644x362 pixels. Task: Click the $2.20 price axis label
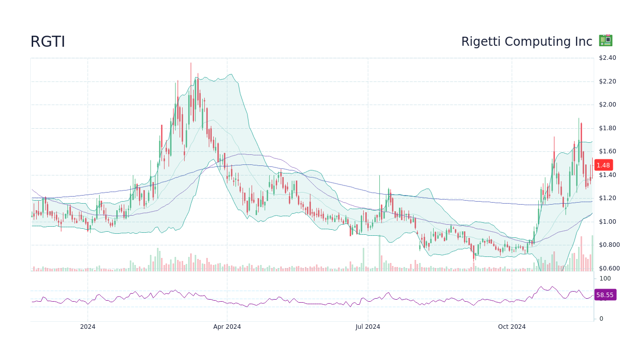607,81
